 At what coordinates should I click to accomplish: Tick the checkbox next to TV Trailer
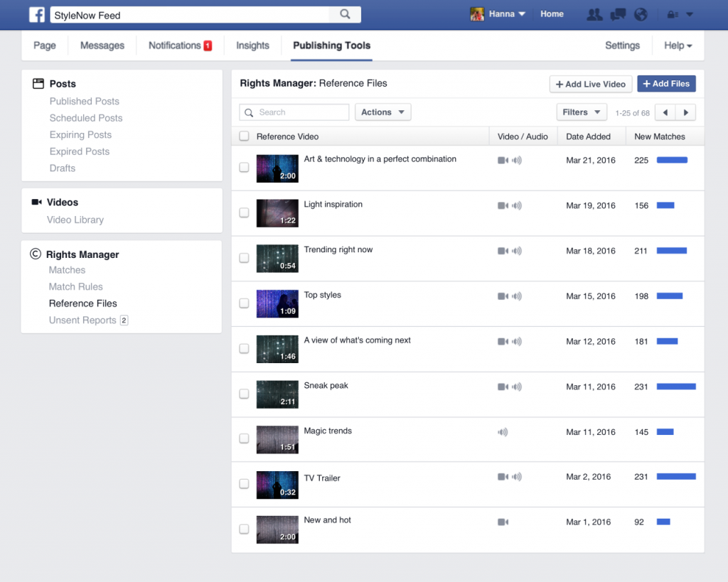244,485
